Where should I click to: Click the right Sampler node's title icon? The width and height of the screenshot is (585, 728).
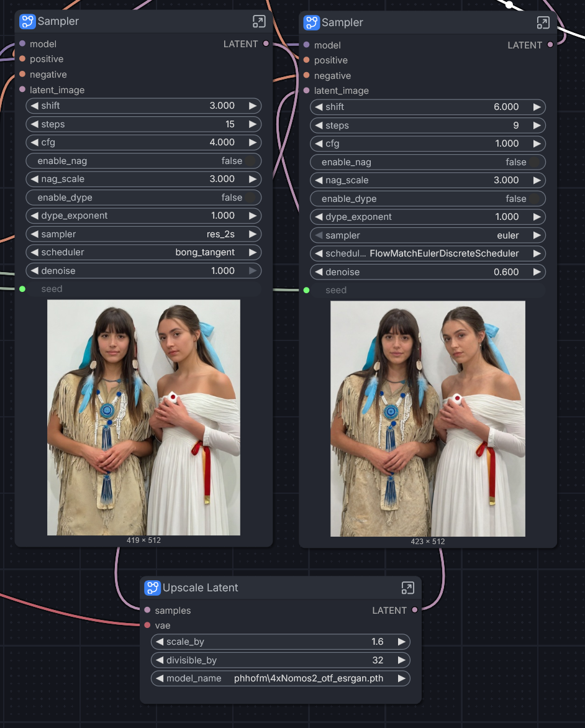point(312,22)
